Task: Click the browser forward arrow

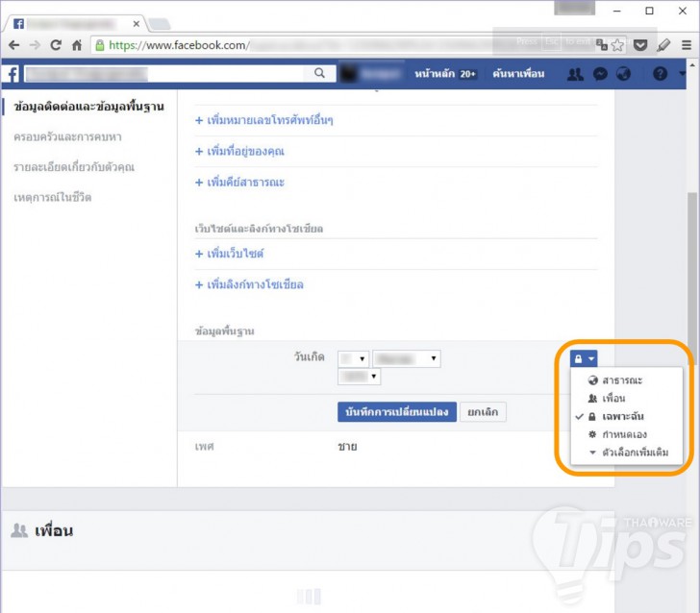Action: (35, 45)
